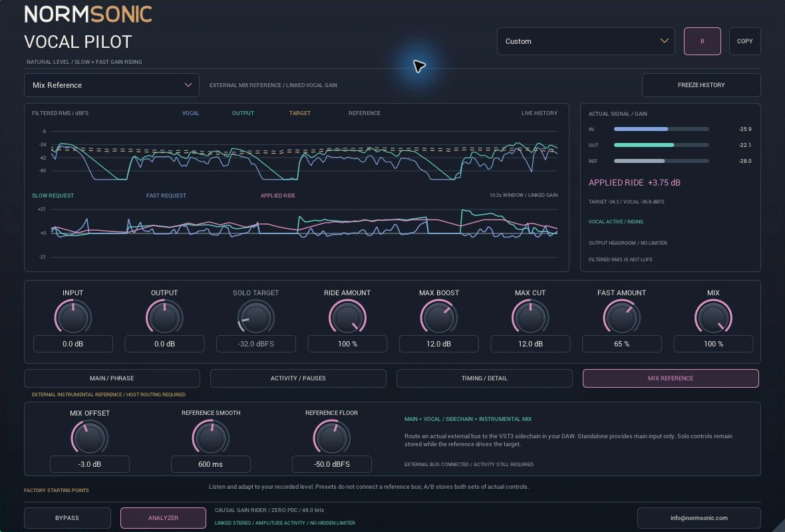This screenshot has width=785, height=532.
Task: Toggle the ANALYZER button
Action: point(163,518)
